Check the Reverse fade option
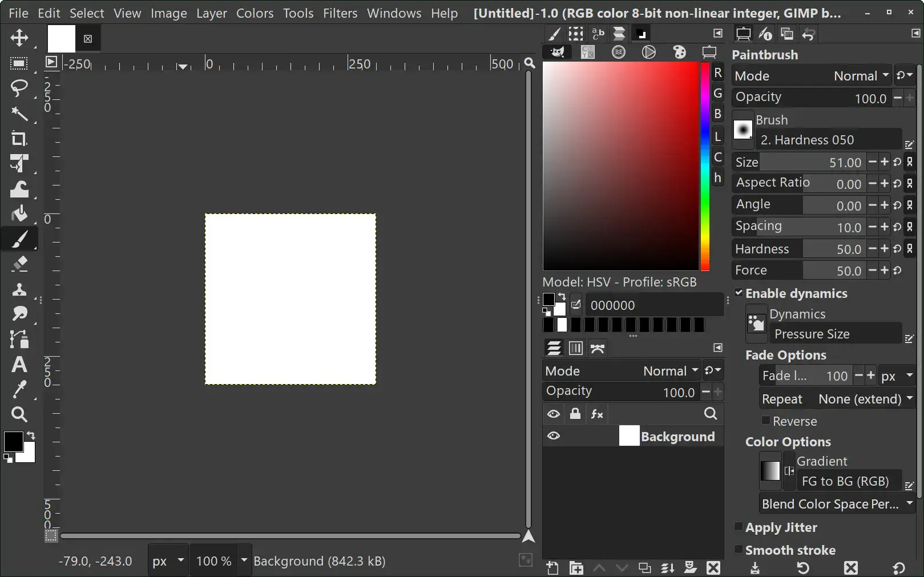The image size is (924, 577). 766,421
